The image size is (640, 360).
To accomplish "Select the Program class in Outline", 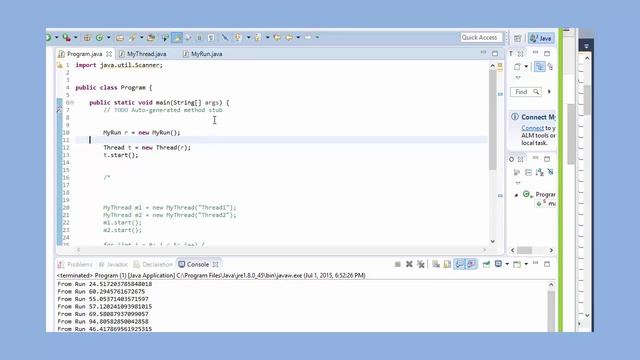I will pos(545,194).
